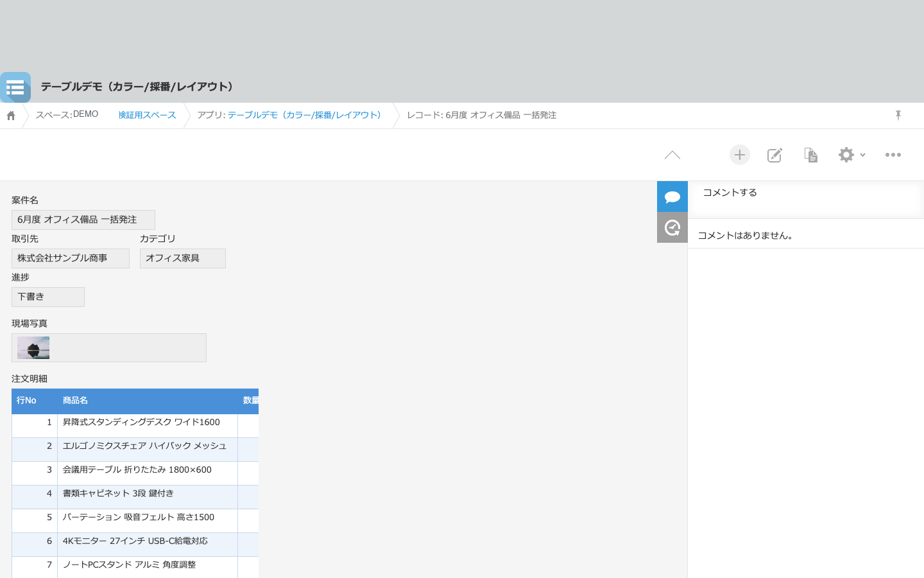Click the 進捗 value 下書き

pos(48,297)
